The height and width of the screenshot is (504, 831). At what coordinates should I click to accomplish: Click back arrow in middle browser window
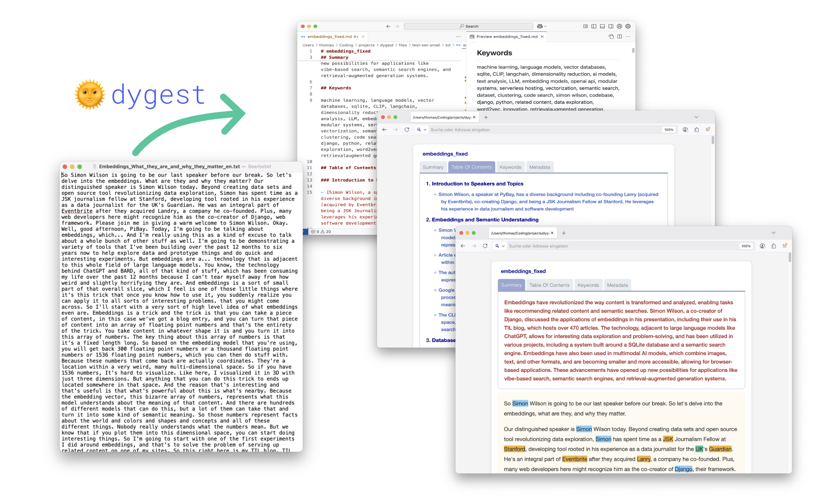pyautogui.click(x=385, y=129)
